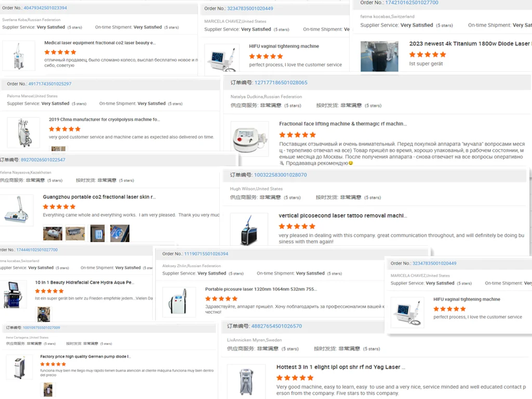Select the CO2 laser equipment product image

click(19, 56)
